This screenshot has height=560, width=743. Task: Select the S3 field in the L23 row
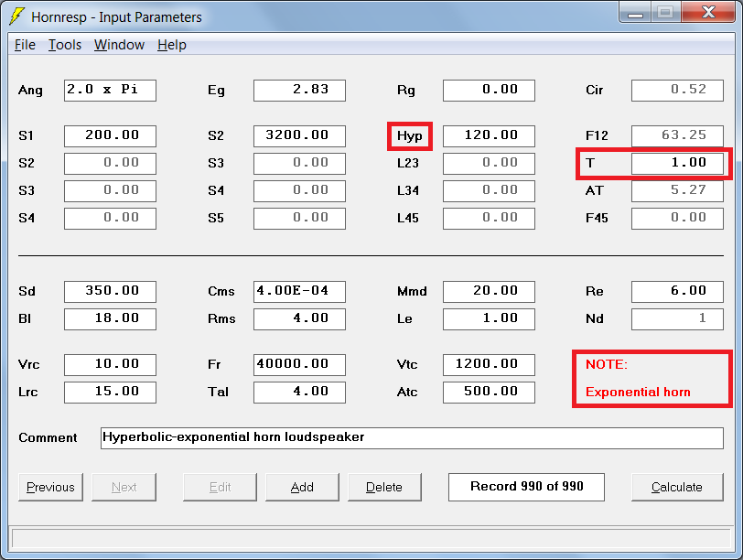pyautogui.click(x=299, y=164)
